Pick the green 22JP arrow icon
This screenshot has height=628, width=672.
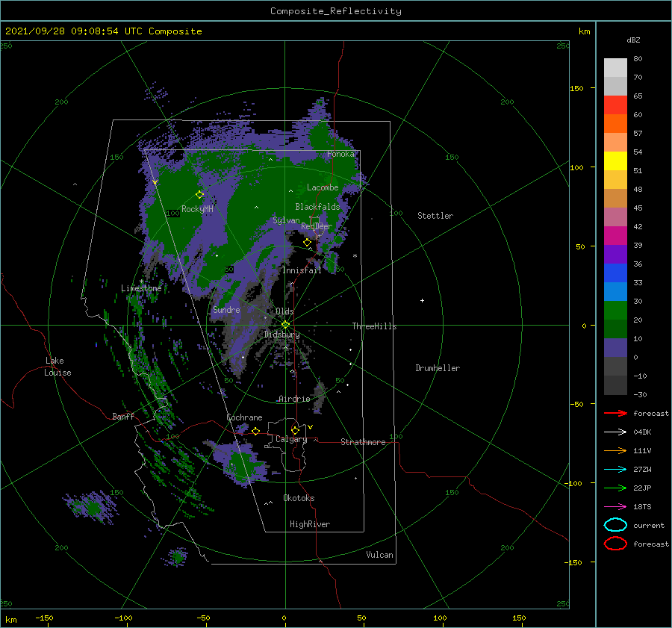click(615, 488)
